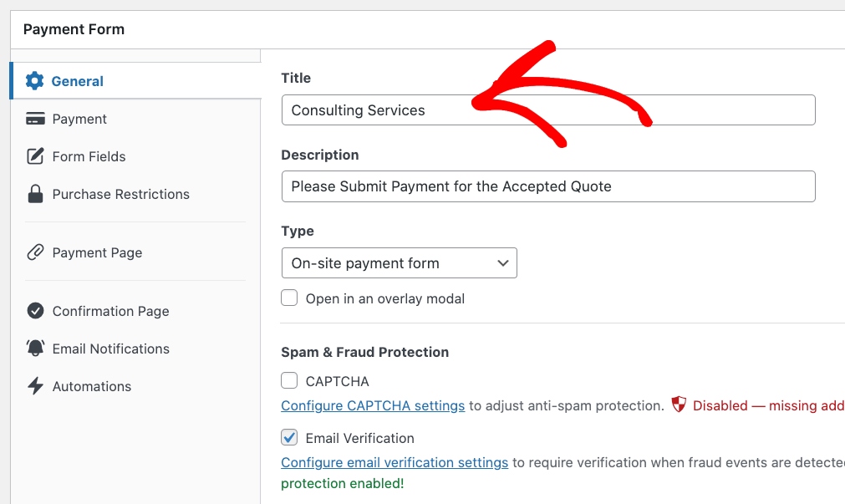Click the Email Notifications bell icon
This screenshot has height=504, width=845.
pyautogui.click(x=35, y=349)
